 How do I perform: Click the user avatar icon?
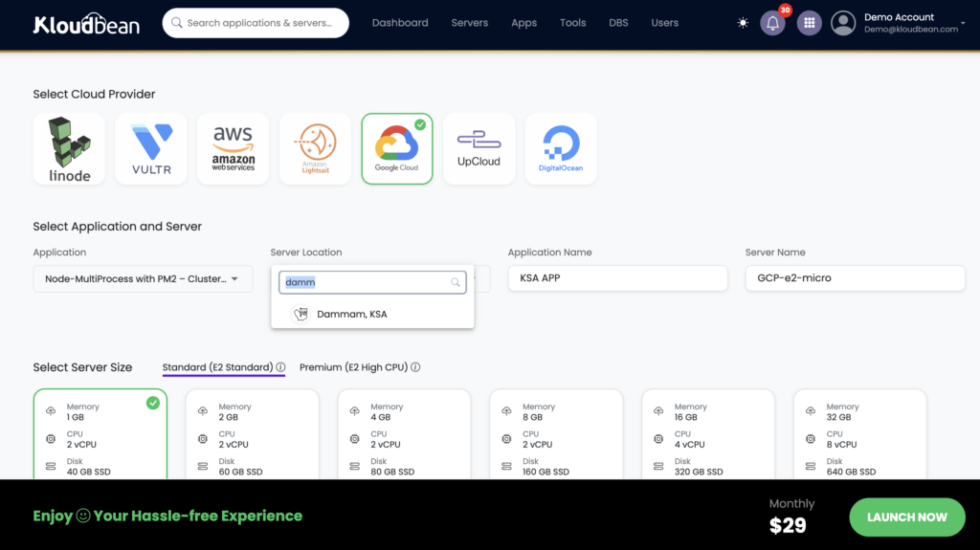(843, 23)
